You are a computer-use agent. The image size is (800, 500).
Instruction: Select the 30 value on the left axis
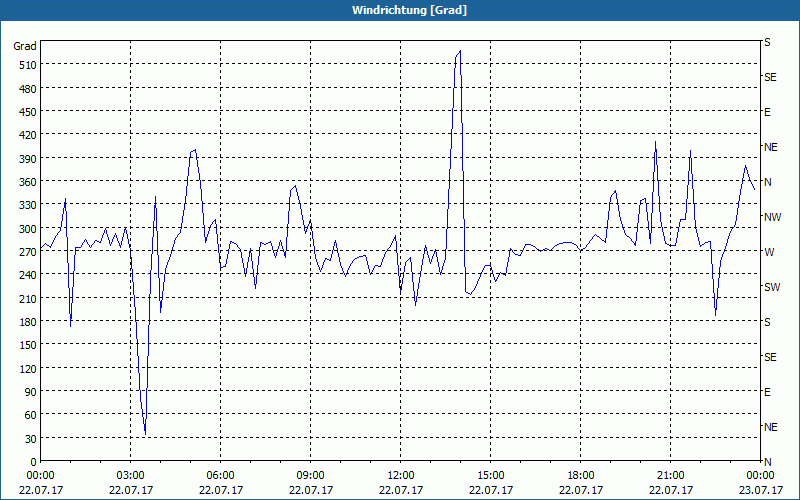coord(31,439)
